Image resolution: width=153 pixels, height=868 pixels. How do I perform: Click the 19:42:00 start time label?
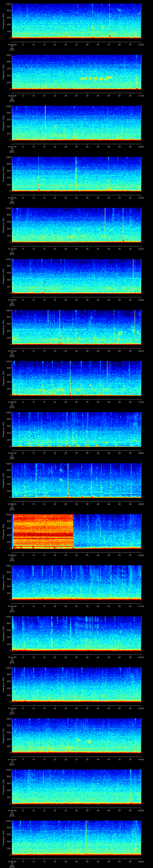click(x=12, y=708)
